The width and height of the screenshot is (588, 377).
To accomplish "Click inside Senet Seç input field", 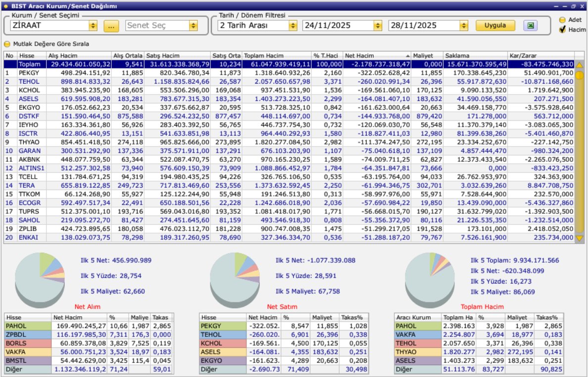I will (157, 26).
